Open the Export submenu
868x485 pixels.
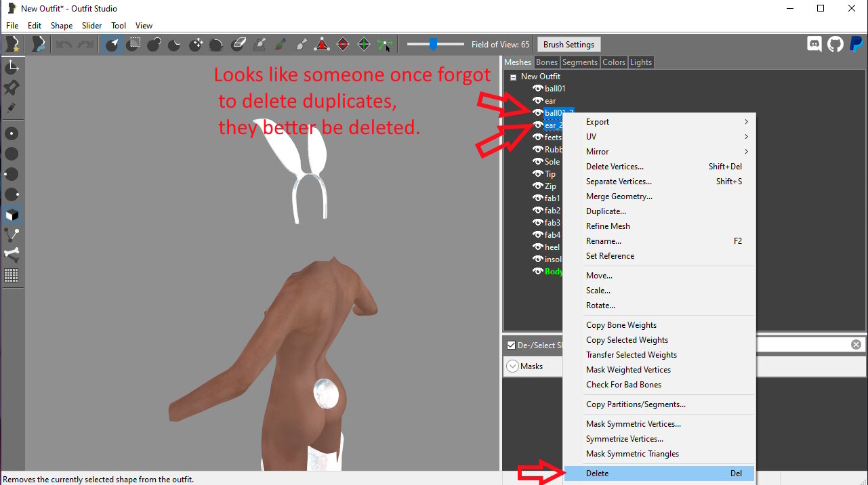tap(659, 122)
